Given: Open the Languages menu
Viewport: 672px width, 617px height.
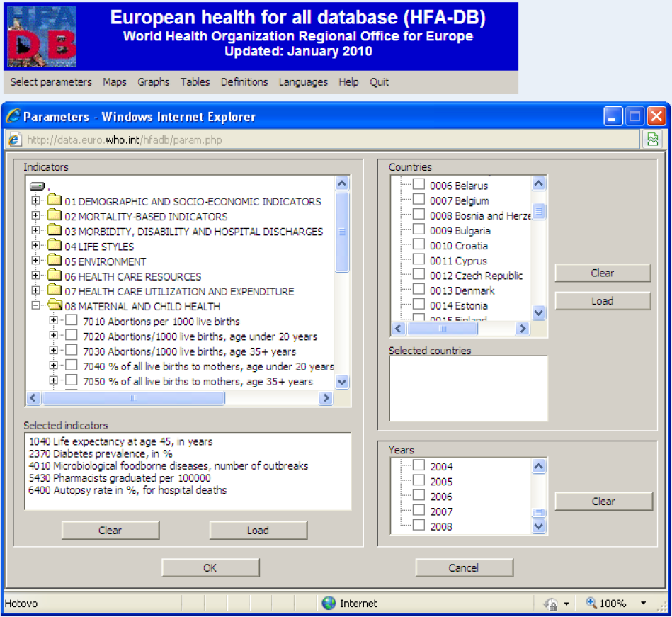Looking at the screenshot, I should [303, 82].
